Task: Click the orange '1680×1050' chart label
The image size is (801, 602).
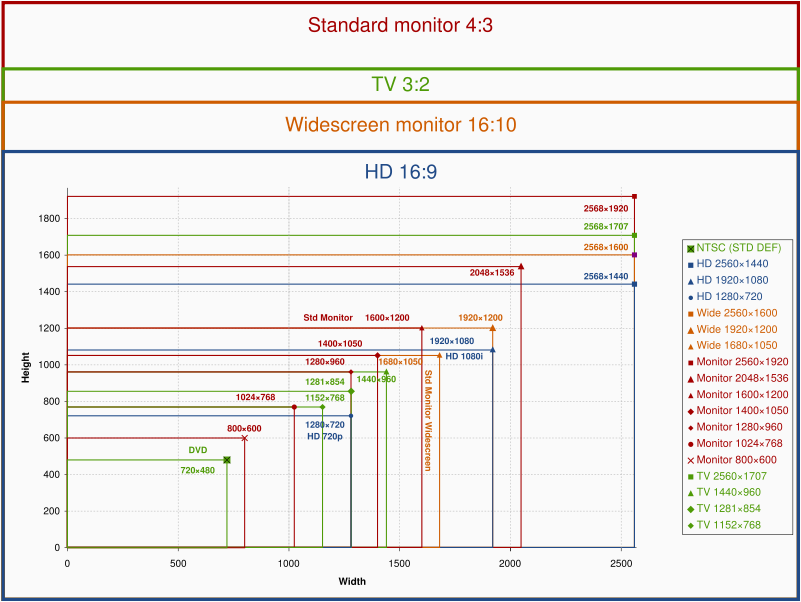Action: click(x=400, y=362)
